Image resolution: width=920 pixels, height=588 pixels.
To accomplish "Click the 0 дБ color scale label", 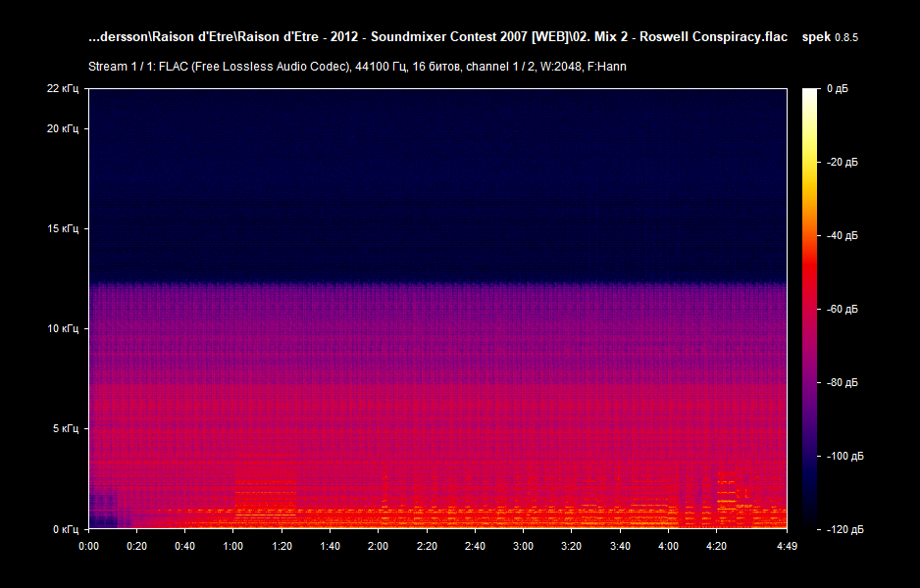I will [838, 88].
